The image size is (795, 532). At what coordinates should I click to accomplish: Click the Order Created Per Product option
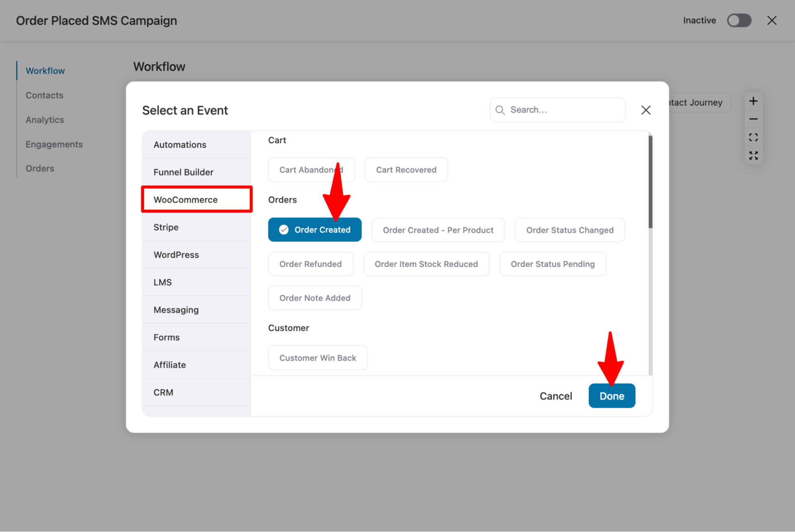(x=437, y=230)
